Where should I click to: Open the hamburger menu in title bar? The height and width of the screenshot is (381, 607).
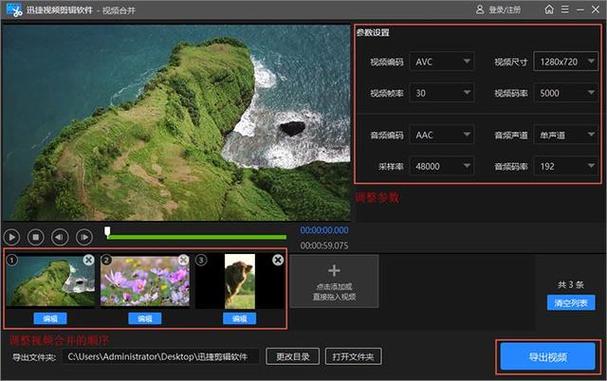[565, 9]
